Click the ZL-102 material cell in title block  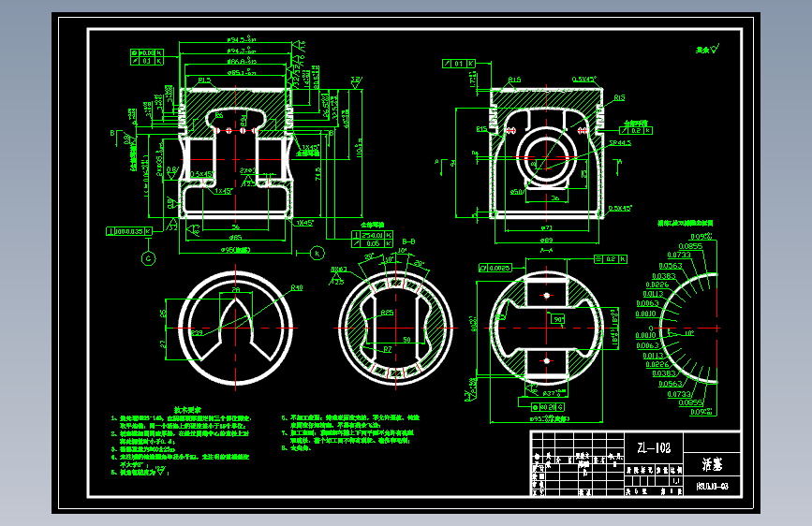(654, 447)
